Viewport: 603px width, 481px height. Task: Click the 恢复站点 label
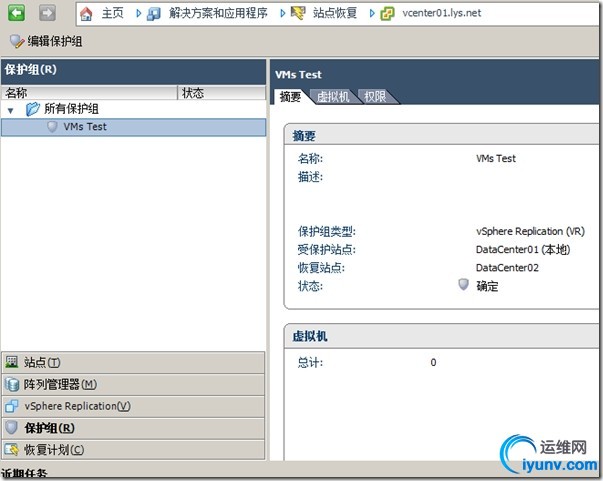point(321,268)
